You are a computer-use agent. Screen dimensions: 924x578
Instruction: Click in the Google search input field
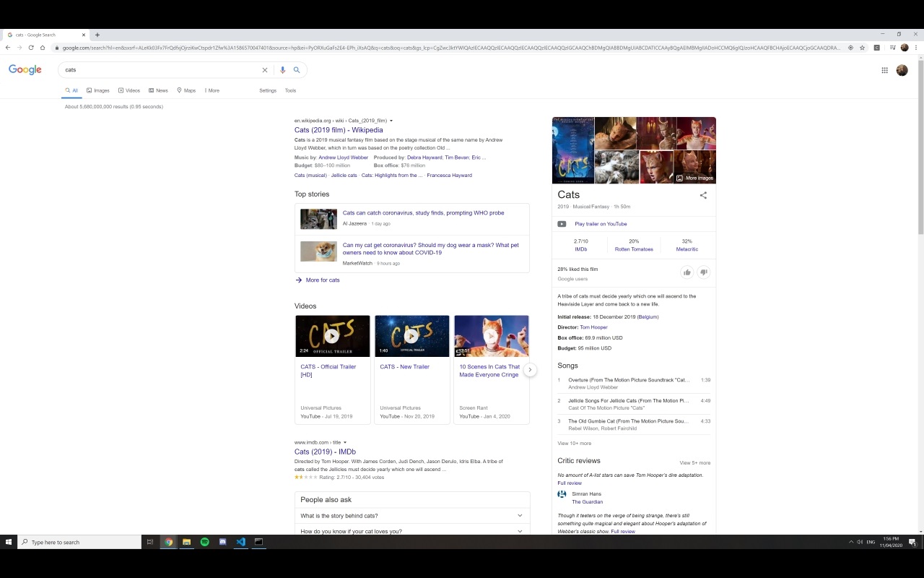[162, 70]
